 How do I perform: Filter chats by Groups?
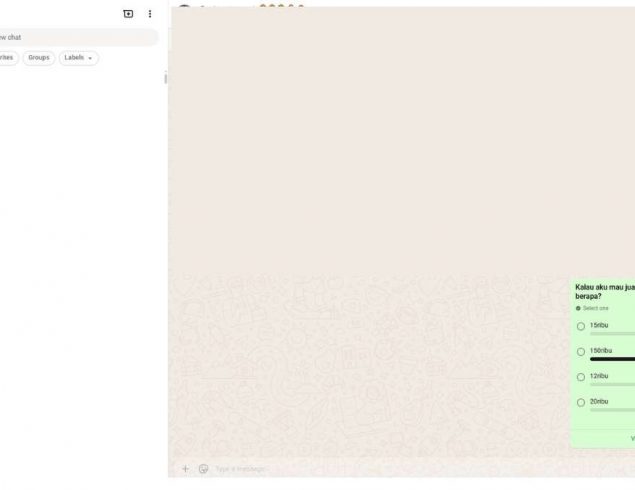tap(39, 58)
